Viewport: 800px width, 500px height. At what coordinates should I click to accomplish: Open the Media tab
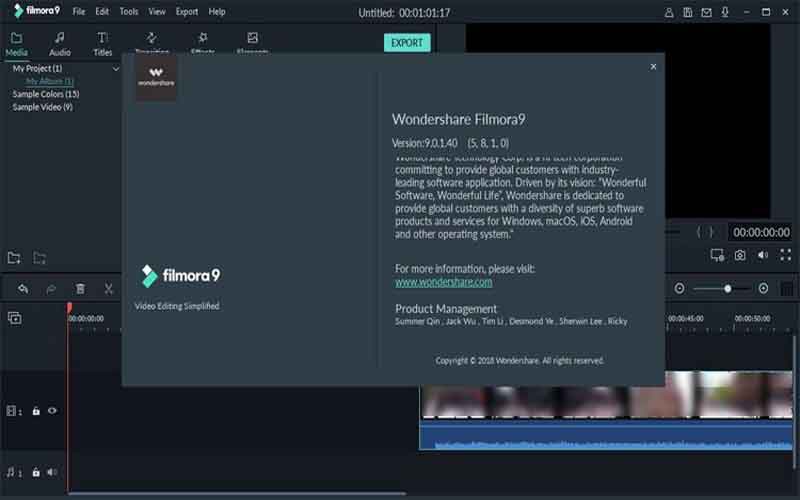click(16, 44)
